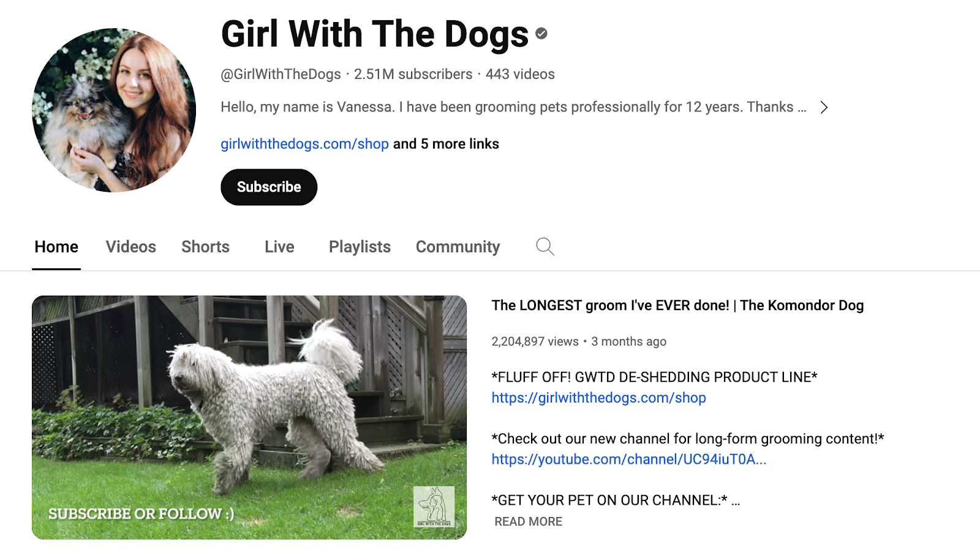The height and width of the screenshot is (558, 980).
Task: Click the @GirlWithTheDogs handle
Action: click(281, 74)
